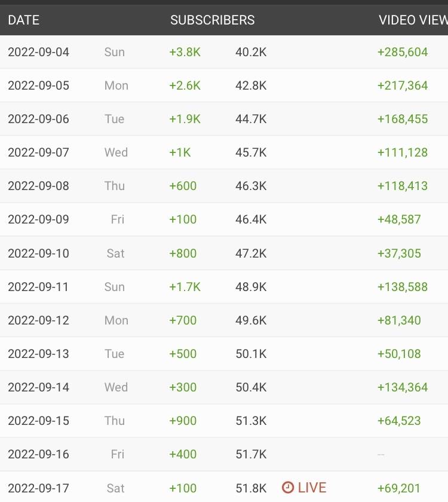Image resolution: width=448 pixels, height=502 pixels.
Task: Click the +37,305 video views value
Action: [x=399, y=253]
